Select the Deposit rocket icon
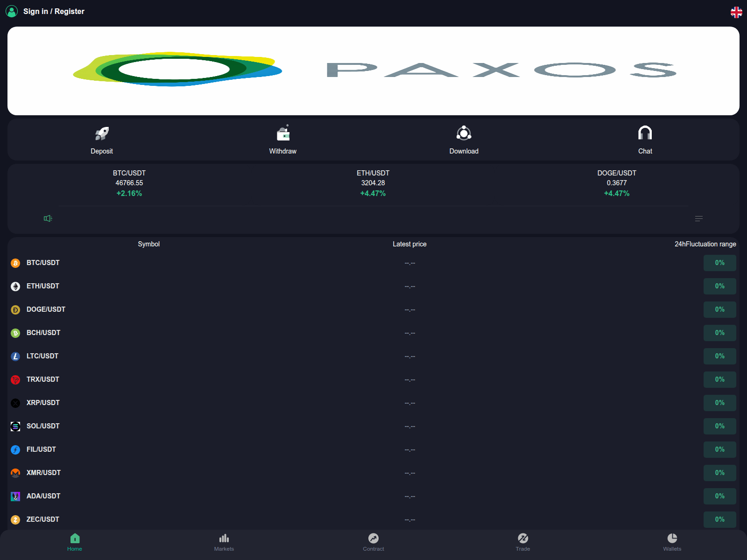This screenshot has height=560, width=747. [x=102, y=133]
